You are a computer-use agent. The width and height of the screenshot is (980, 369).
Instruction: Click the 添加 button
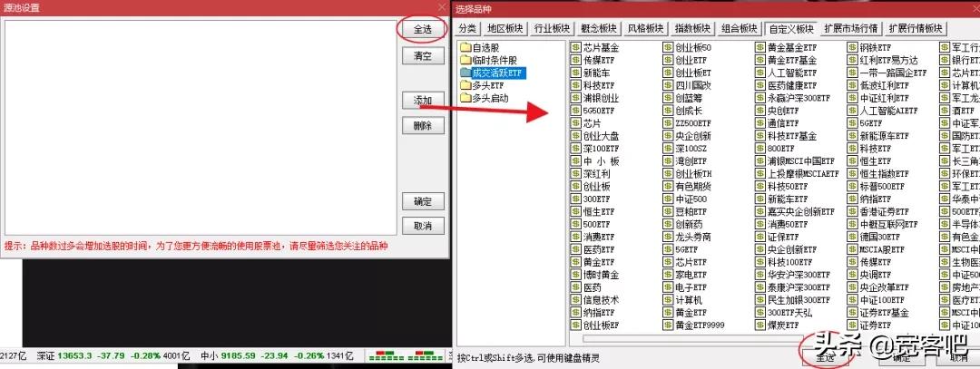point(423,100)
